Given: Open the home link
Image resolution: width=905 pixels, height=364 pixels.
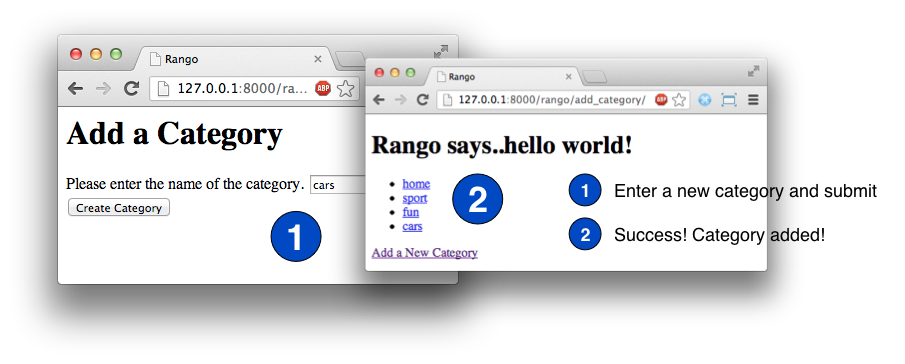Looking at the screenshot, I should [416, 183].
